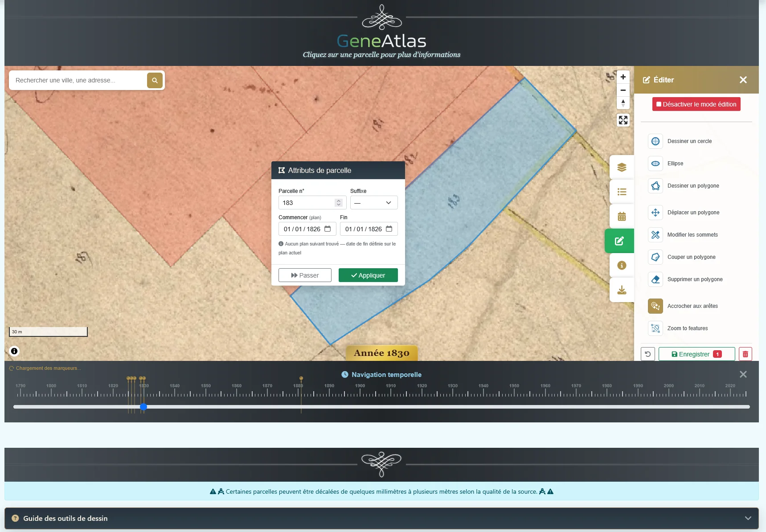Zoom out the map with minus button

point(623,90)
